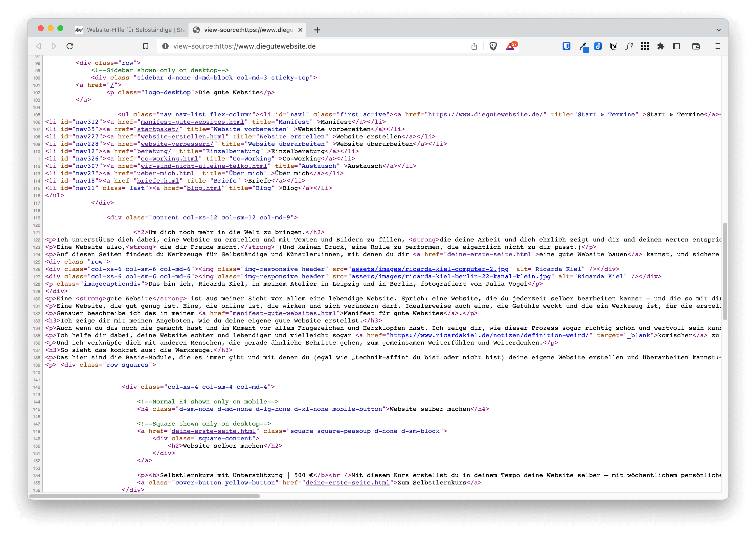This screenshot has height=536, width=756.
Task: Open the grid apps extension icon
Action: point(645,46)
